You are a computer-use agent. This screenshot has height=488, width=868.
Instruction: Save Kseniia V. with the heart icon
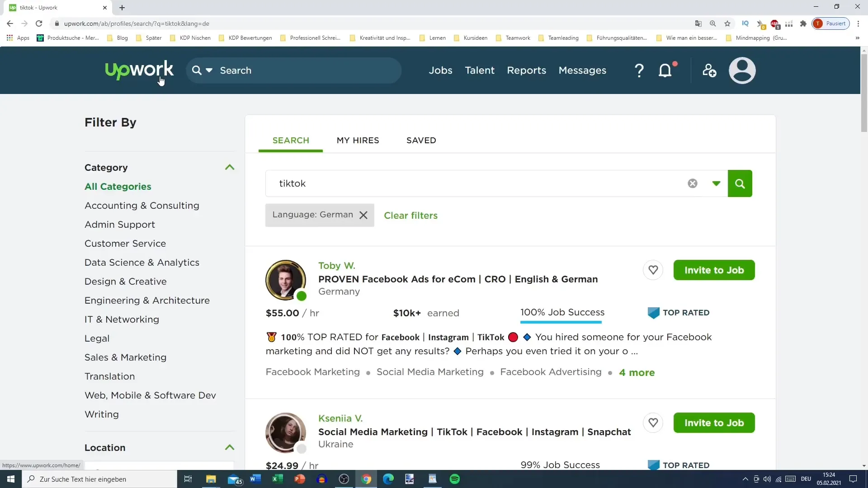coord(653,423)
